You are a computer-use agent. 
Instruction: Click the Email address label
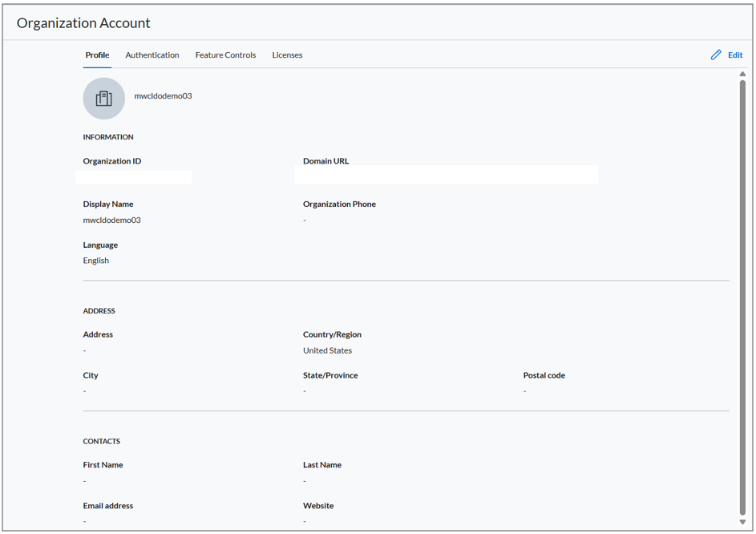(108, 506)
